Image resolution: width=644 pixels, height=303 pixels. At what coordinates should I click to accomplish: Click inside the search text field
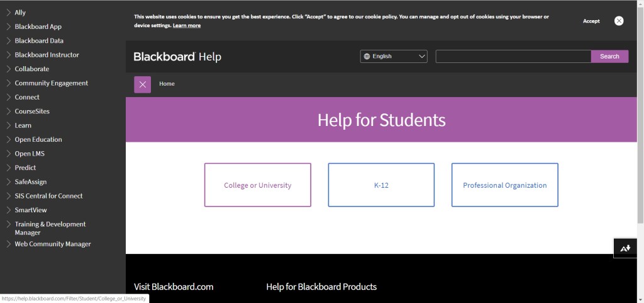tap(513, 56)
